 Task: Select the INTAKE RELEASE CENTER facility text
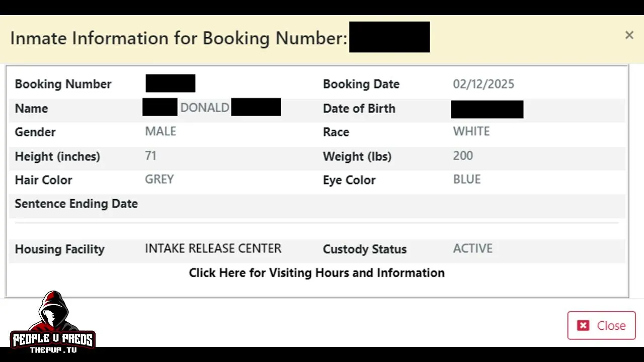213,248
